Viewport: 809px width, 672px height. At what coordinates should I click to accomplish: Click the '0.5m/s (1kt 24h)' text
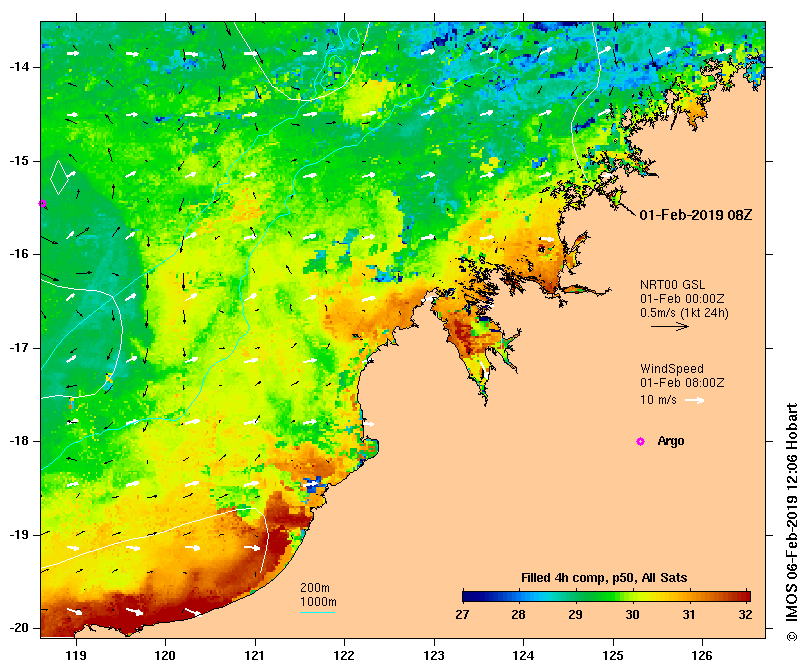click(684, 313)
